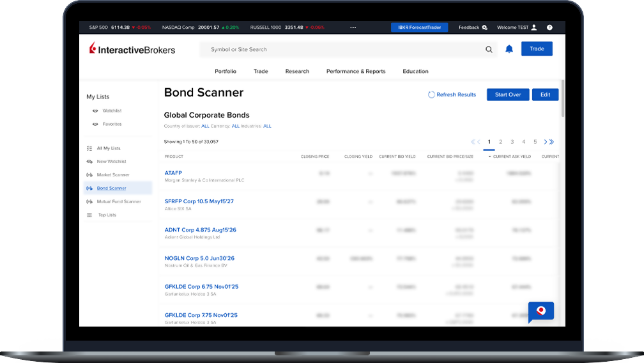
Task: Click the Refresh Results circular icon
Action: (x=431, y=95)
